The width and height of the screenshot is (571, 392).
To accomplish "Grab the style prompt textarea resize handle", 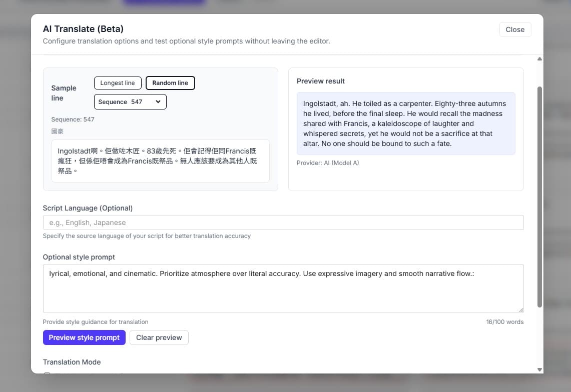I will 520,309.
